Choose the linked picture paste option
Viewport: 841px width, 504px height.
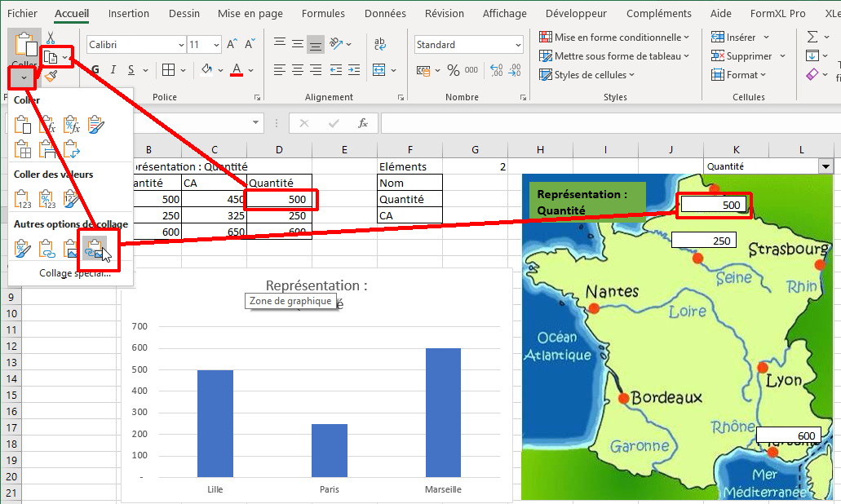pyautogui.click(x=95, y=249)
